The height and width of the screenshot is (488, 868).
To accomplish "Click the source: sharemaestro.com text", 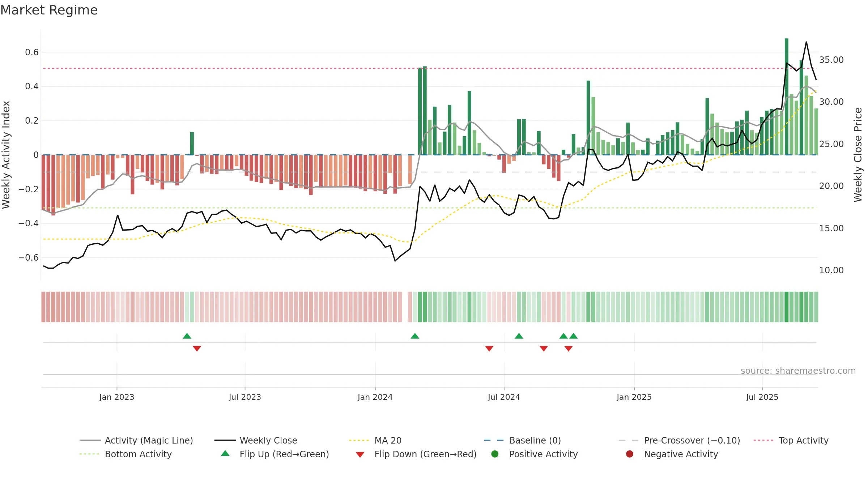I will [x=798, y=371].
